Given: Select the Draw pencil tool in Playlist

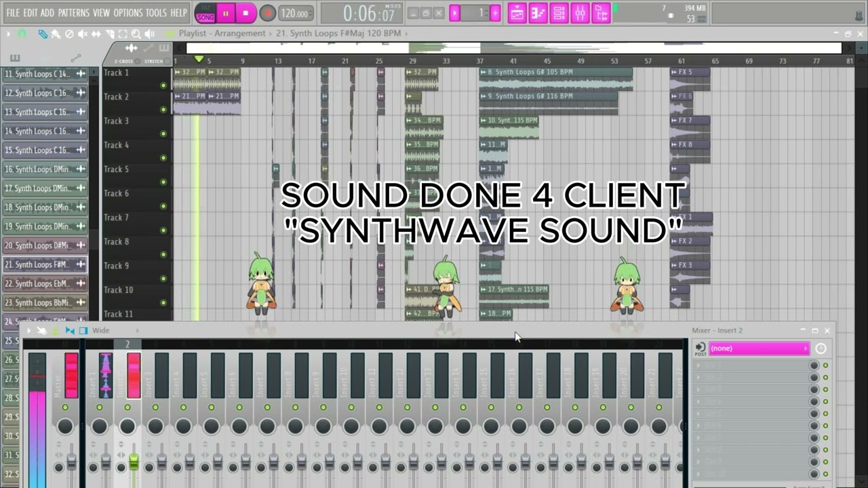Looking at the screenshot, I should tap(43, 34).
